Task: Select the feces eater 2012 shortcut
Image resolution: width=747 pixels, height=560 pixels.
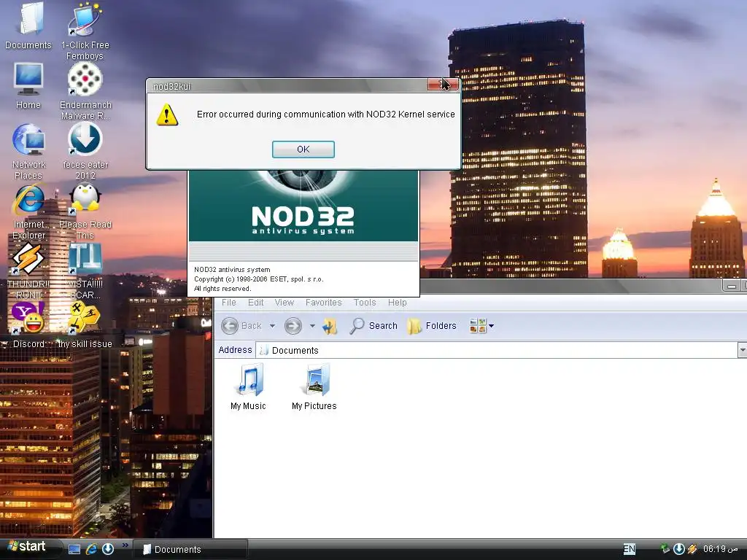Action: point(85,152)
